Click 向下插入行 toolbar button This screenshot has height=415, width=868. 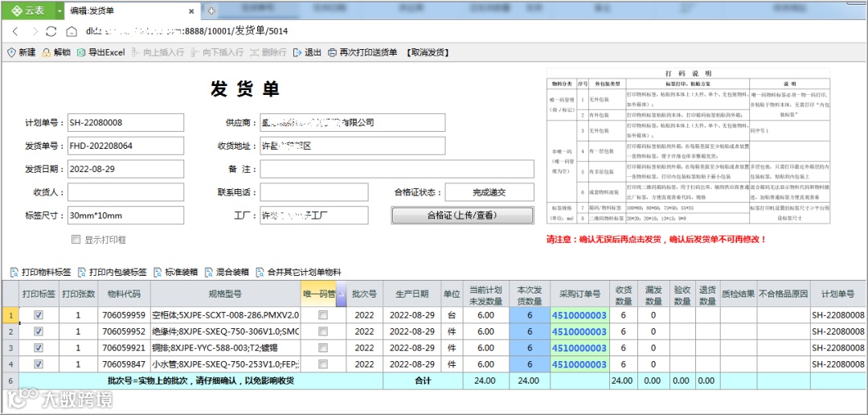click(x=217, y=52)
